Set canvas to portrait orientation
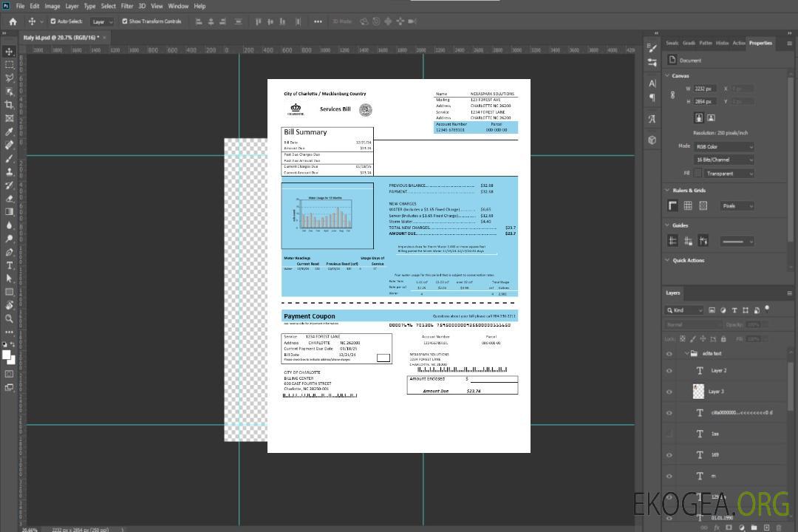 [698, 117]
